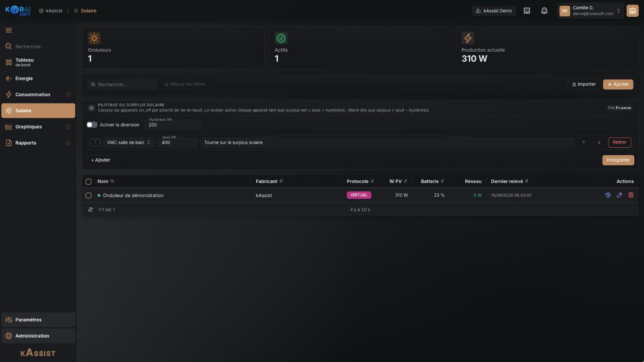Click kAssist in the breadcrumb
644x362 pixels.
click(50, 11)
